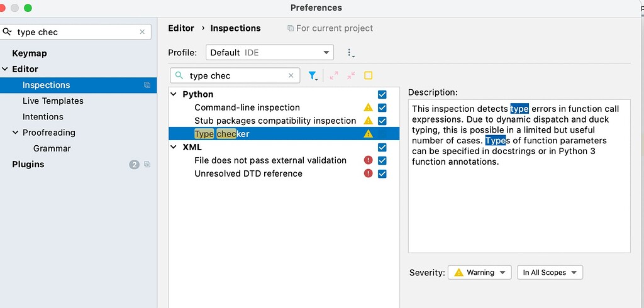Screen dimensions: 644x308
Task: Click the yellow reset-to-empty square icon
Action: pos(369,75)
